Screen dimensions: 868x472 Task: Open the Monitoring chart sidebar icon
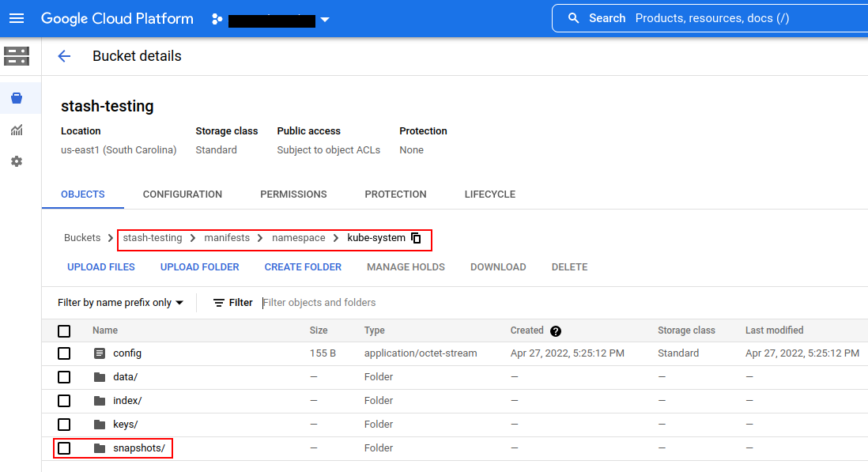pos(17,130)
